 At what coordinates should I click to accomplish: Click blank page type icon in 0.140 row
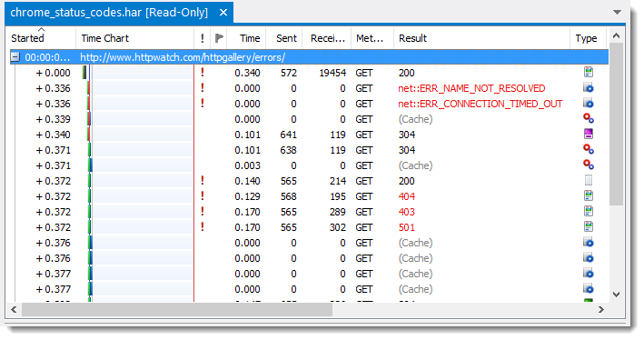(589, 181)
